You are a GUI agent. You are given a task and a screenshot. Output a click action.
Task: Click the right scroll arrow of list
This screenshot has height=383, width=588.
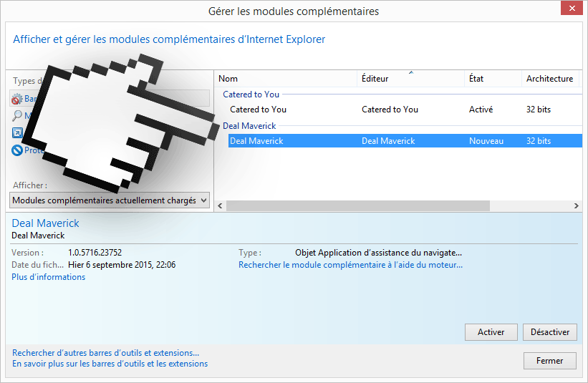(577, 205)
